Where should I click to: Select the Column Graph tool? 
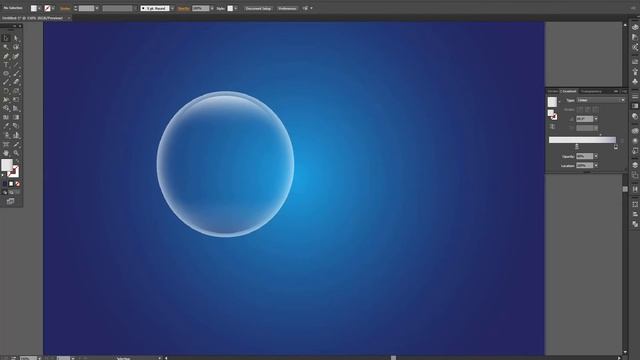point(16,135)
